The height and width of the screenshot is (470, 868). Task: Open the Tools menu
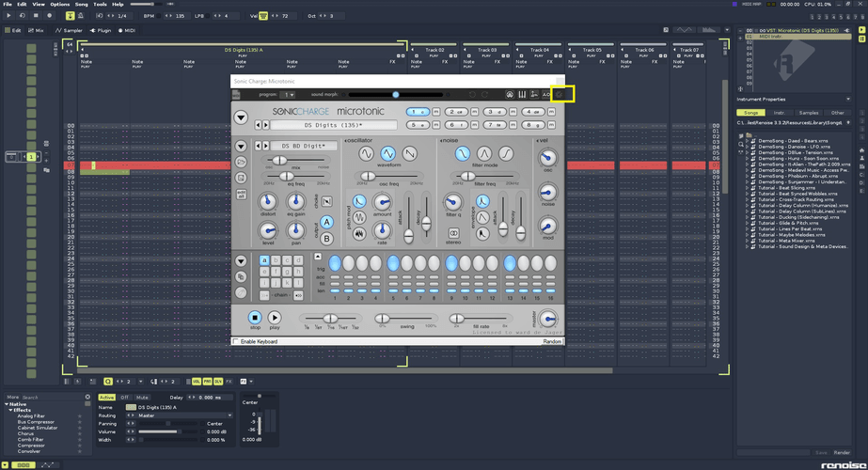click(x=100, y=4)
